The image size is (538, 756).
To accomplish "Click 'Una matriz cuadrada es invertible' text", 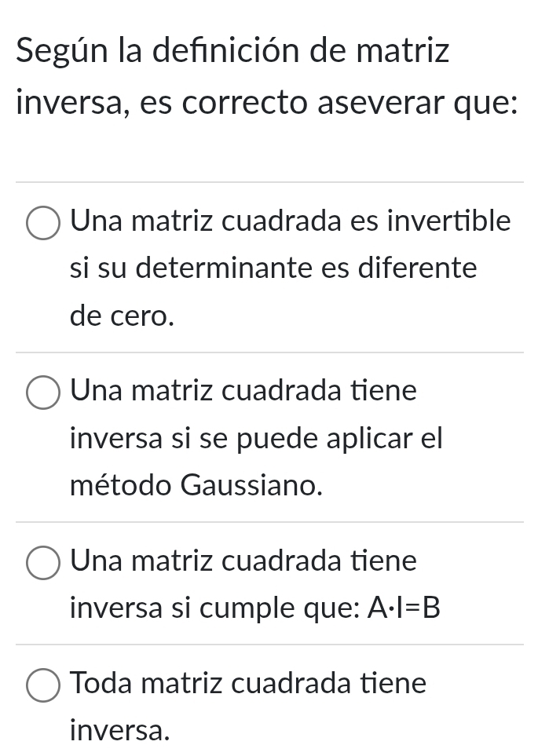I will click(291, 221).
